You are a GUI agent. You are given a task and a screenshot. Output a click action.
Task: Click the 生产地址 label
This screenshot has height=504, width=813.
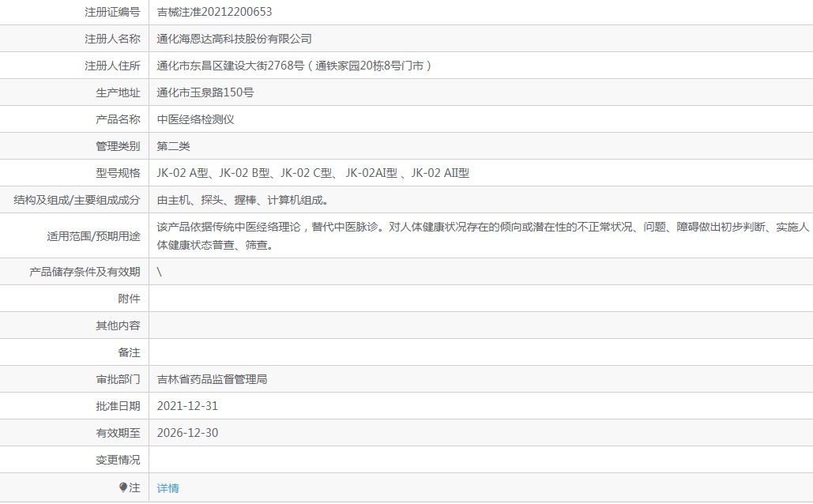tap(119, 92)
